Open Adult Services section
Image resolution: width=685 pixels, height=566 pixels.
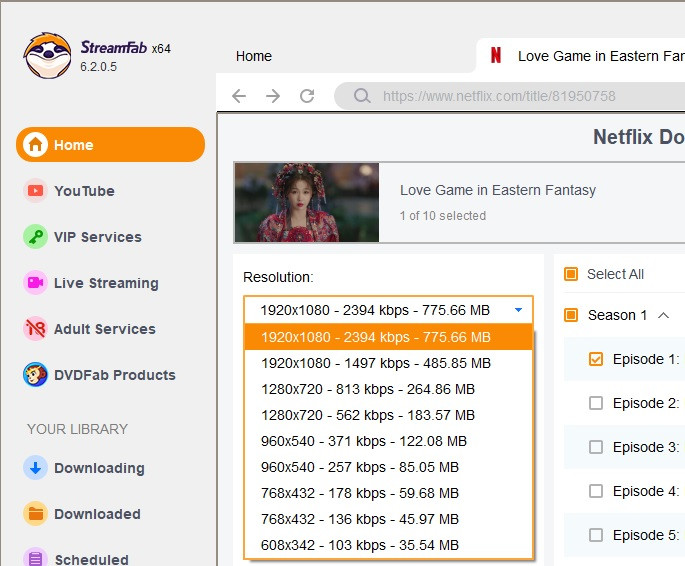104,329
